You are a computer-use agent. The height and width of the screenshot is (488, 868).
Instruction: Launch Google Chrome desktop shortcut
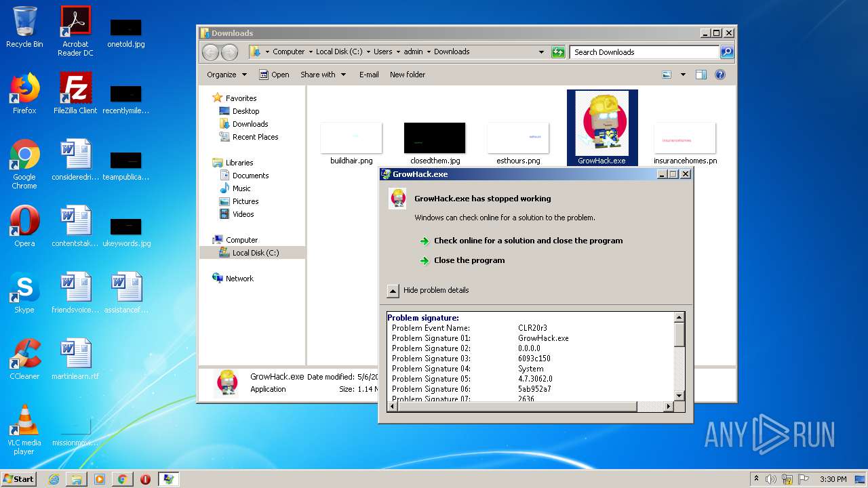[x=24, y=164]
